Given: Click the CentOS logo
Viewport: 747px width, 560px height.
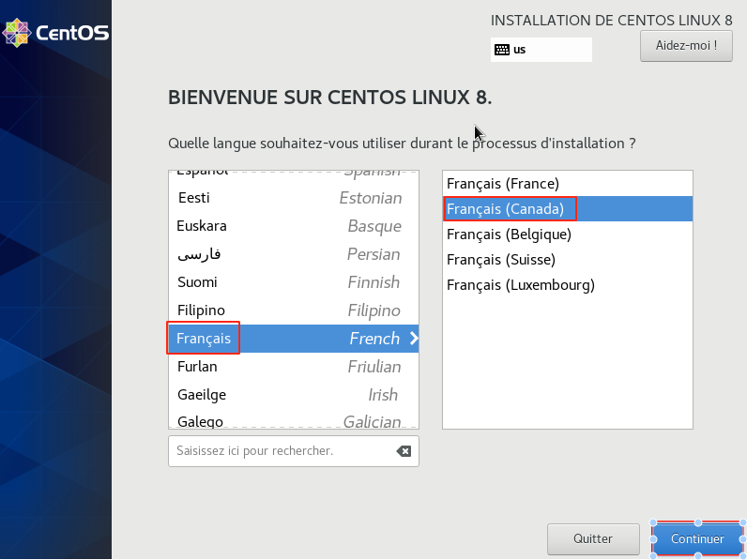Looking at the screenshot, I should [55, 33].
